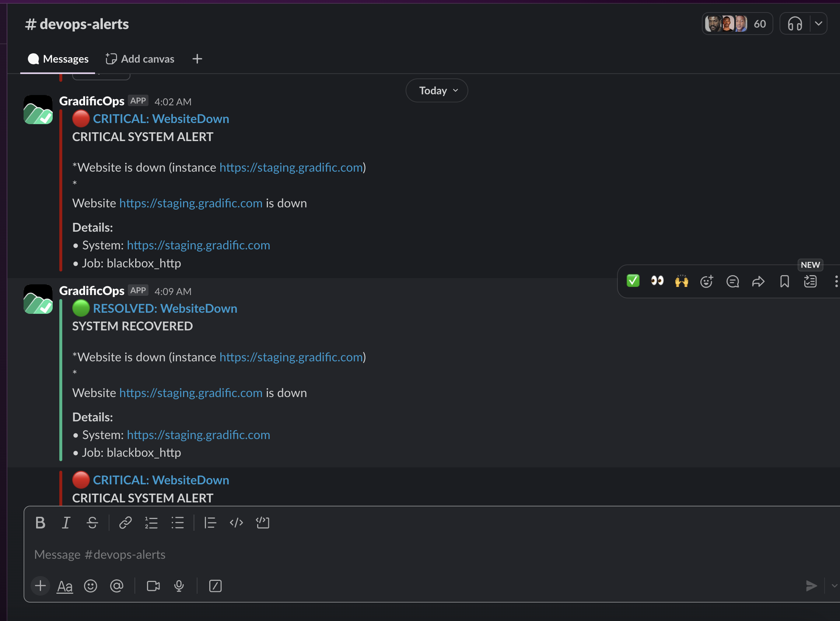Viewport: 840px width, 621px height.
Task: Reply in thread to the message
Action: (732, 281)
